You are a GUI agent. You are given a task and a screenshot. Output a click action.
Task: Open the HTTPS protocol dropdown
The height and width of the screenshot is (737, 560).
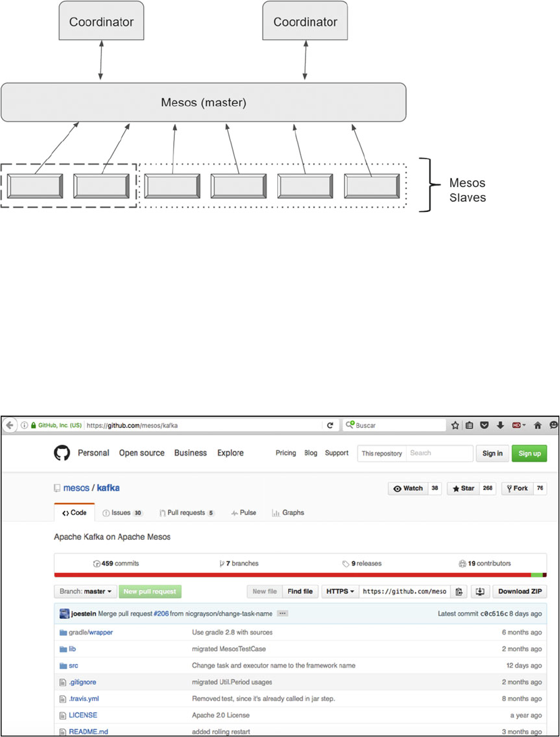[x=340, y=591]
